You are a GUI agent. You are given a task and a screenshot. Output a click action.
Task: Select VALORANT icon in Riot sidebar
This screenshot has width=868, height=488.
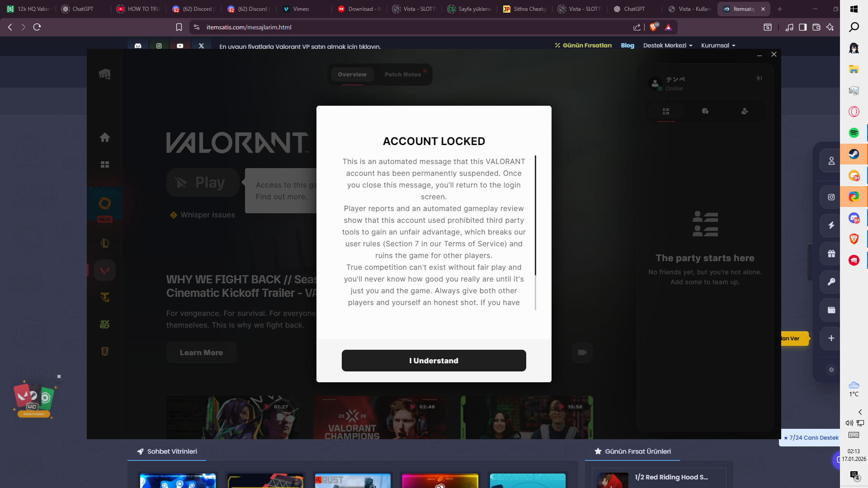point(105,270)
